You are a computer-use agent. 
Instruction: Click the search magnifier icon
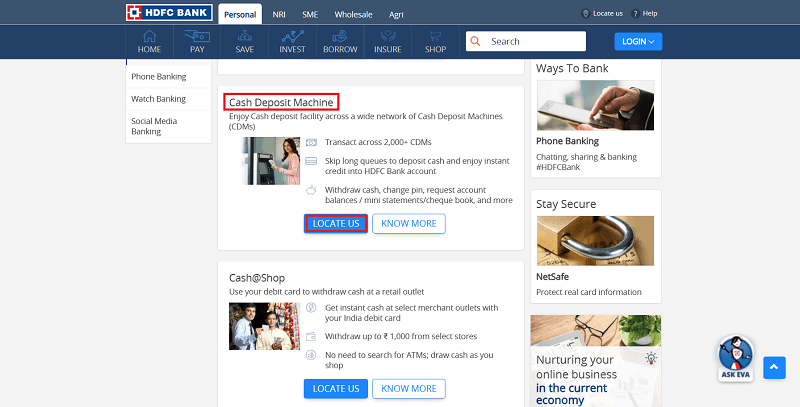tap(475, 41)
